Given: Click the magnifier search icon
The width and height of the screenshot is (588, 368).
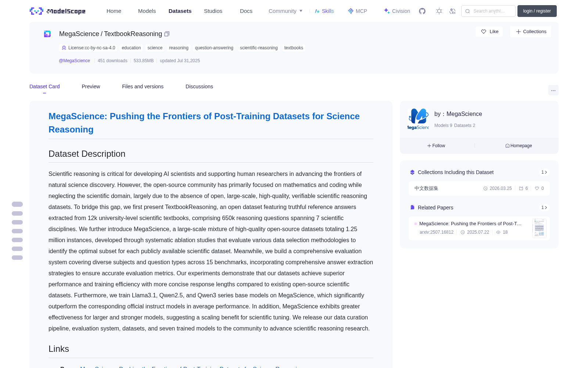Looking at the screenshot, I should [x=467, y=11].
